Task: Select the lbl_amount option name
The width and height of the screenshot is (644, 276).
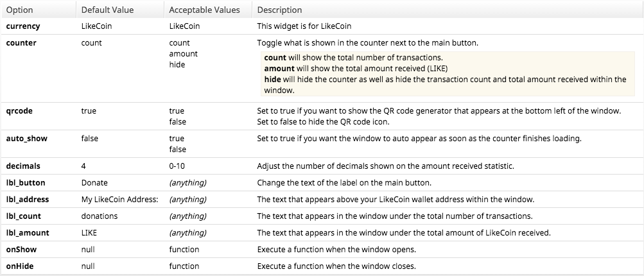Action: pos(28,233)
